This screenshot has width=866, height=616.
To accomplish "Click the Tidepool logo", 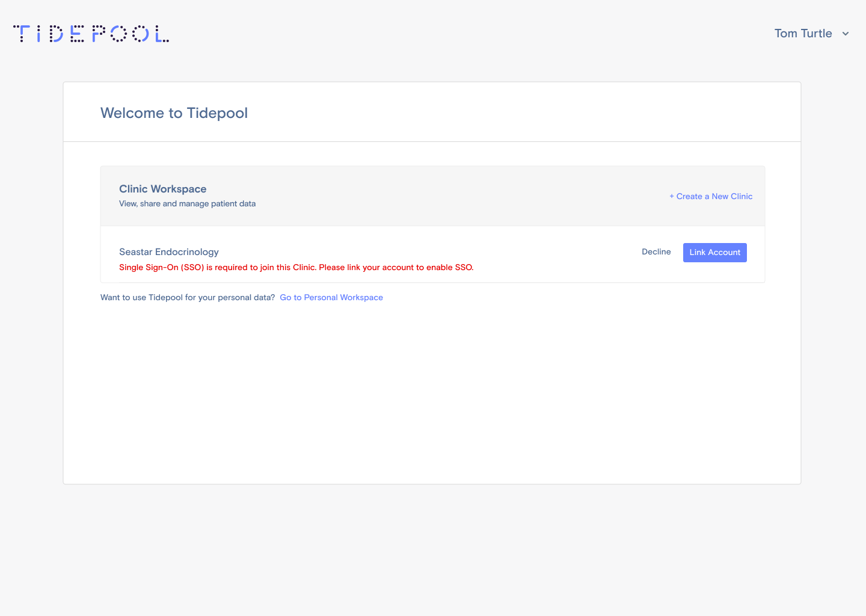I will [91, 34].
